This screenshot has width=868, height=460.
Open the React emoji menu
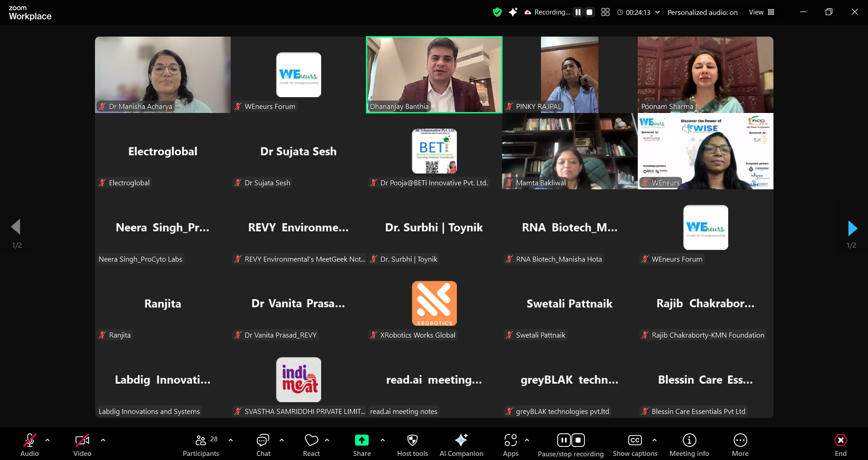point(311,445)
